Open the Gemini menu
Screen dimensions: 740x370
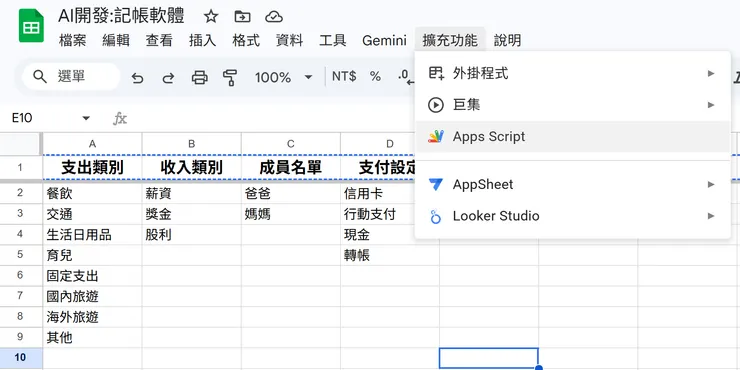pos(384,41)
